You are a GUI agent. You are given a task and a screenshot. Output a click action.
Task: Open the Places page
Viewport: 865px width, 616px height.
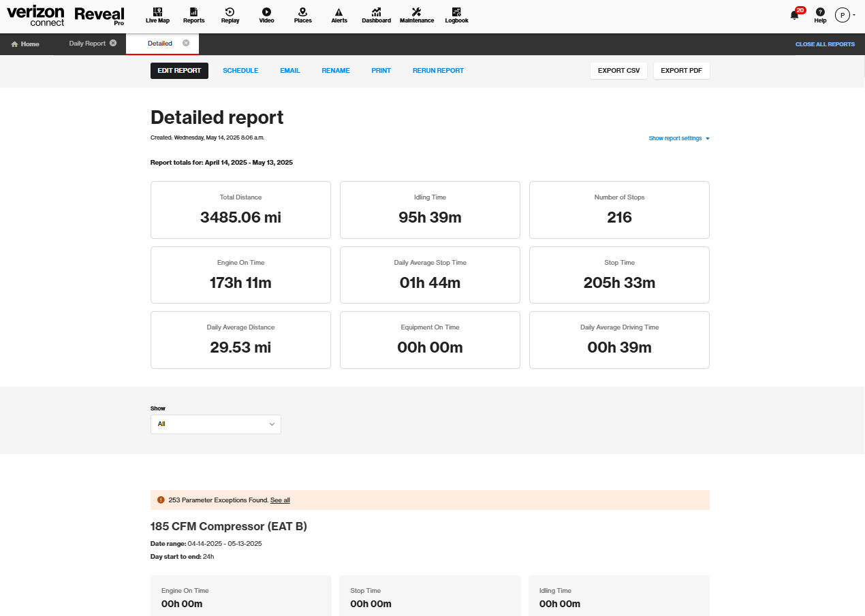pyautogui.click(x=302, y=15)
